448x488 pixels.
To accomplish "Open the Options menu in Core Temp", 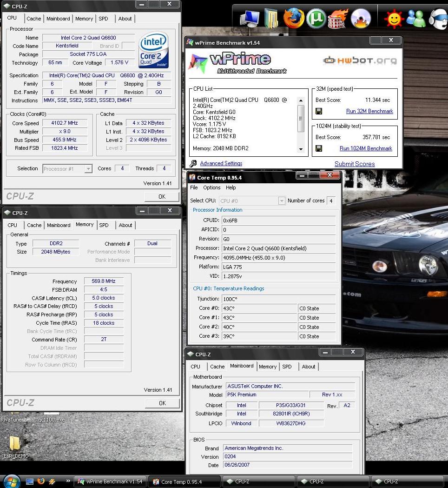I will point(212,187).
